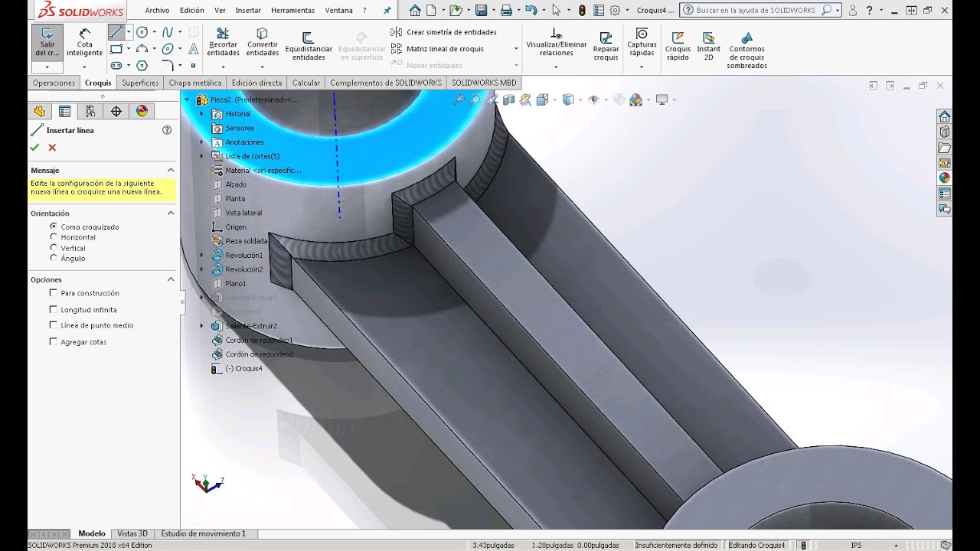
Task: Open Insertar línea help question mark
Action: (x=167, y=130)
